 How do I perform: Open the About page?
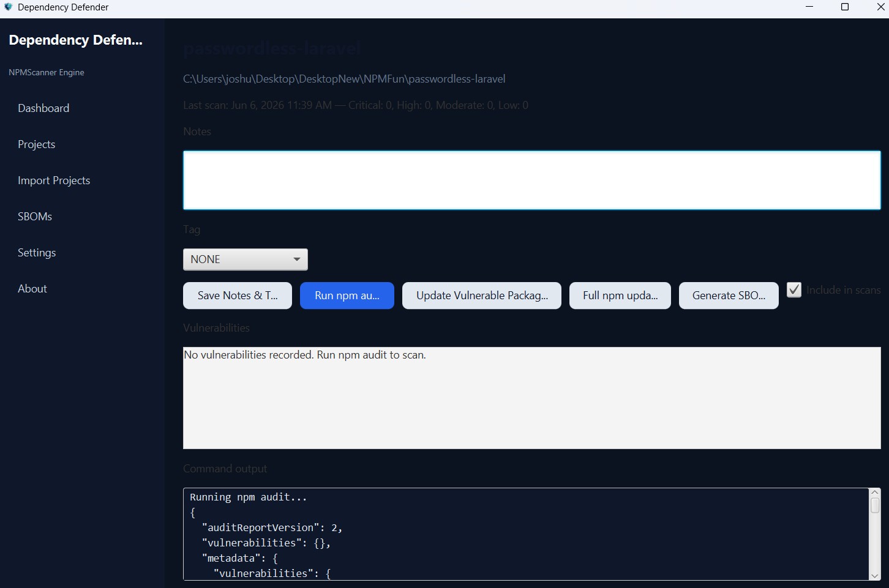coord(32,289)
